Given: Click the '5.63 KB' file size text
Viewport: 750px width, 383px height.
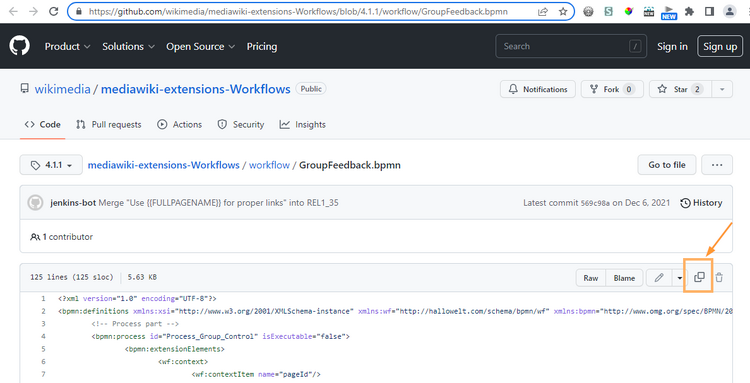Looking at the screenshot, I should pyautogui.click(x=142, y=277).
